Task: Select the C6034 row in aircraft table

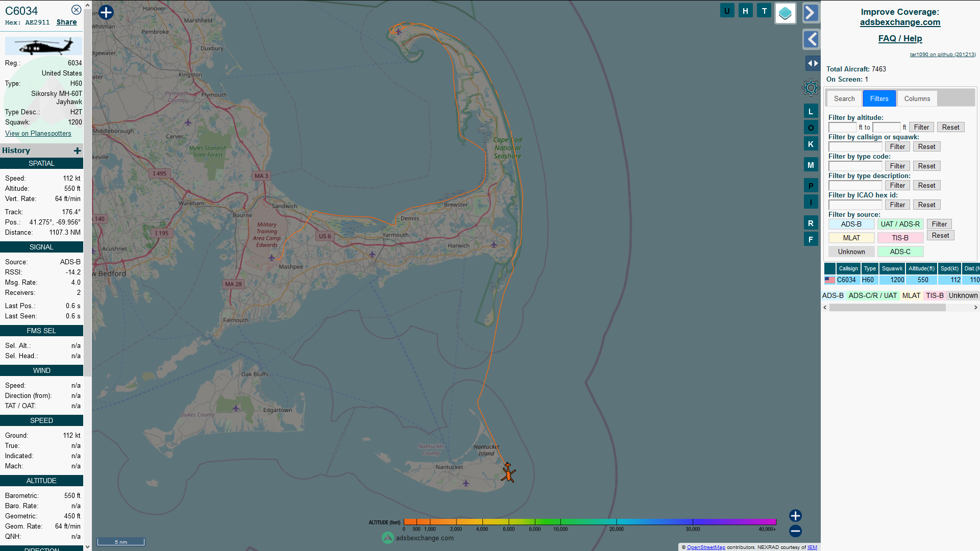Action: [901, 280]
